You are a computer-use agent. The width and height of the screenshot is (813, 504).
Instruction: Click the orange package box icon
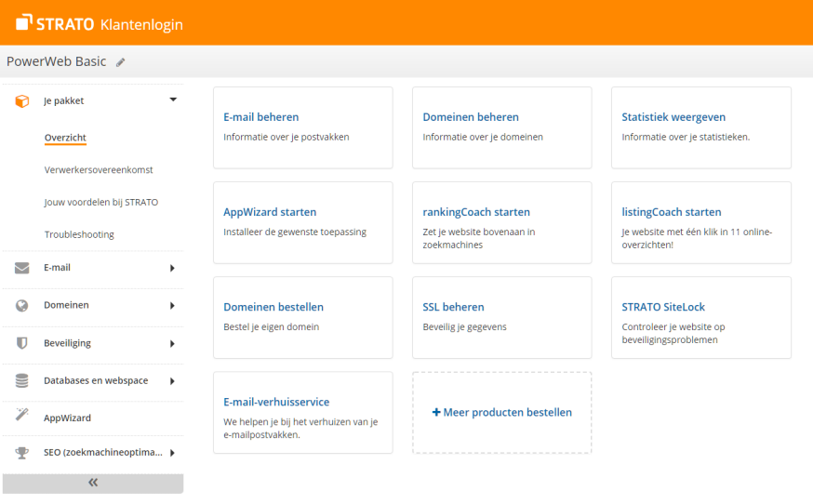point(22,100)
